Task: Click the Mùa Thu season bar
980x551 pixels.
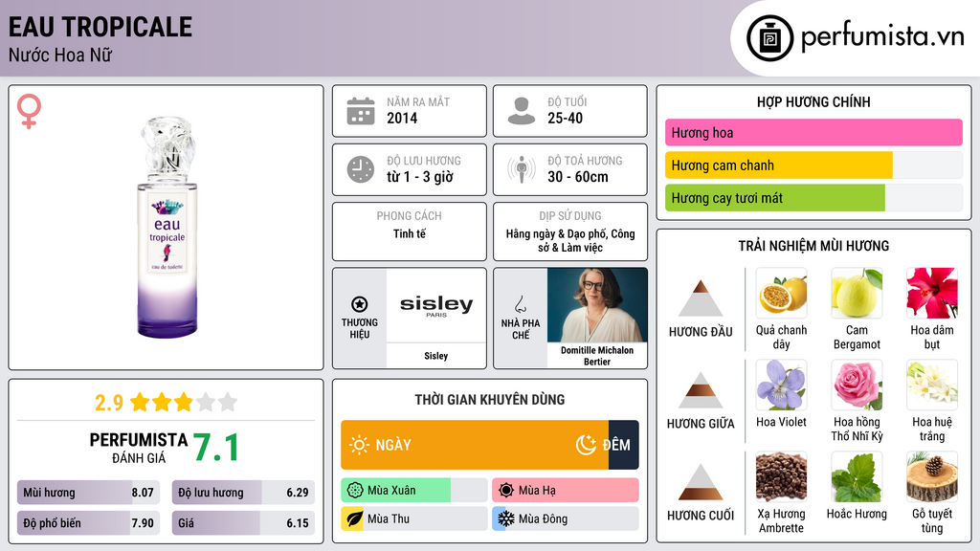Action: [x=414, y=518]
